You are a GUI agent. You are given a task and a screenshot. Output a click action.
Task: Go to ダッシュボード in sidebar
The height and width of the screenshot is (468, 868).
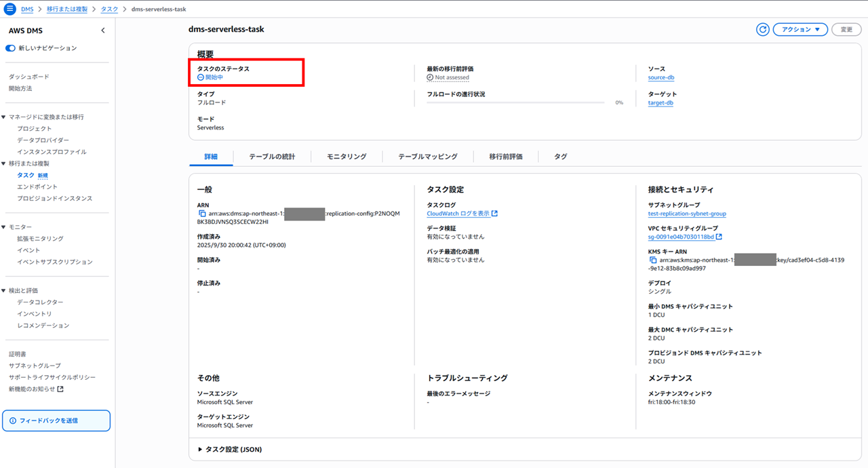[28, 77]
